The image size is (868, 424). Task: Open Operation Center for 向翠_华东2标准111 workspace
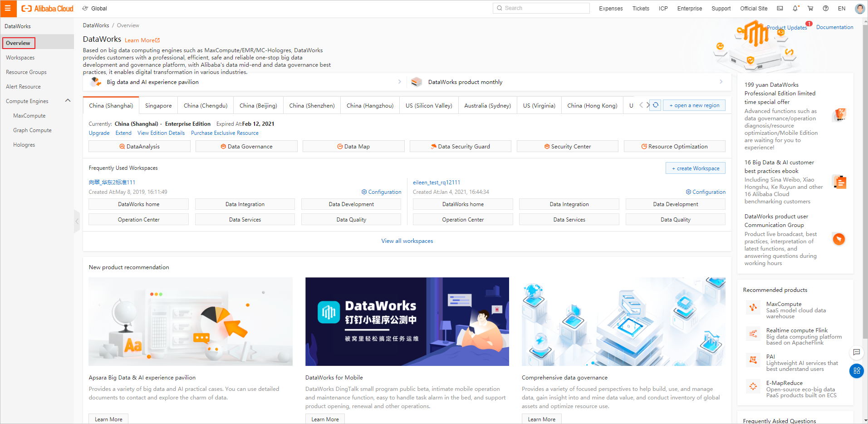tap(138, 220)
